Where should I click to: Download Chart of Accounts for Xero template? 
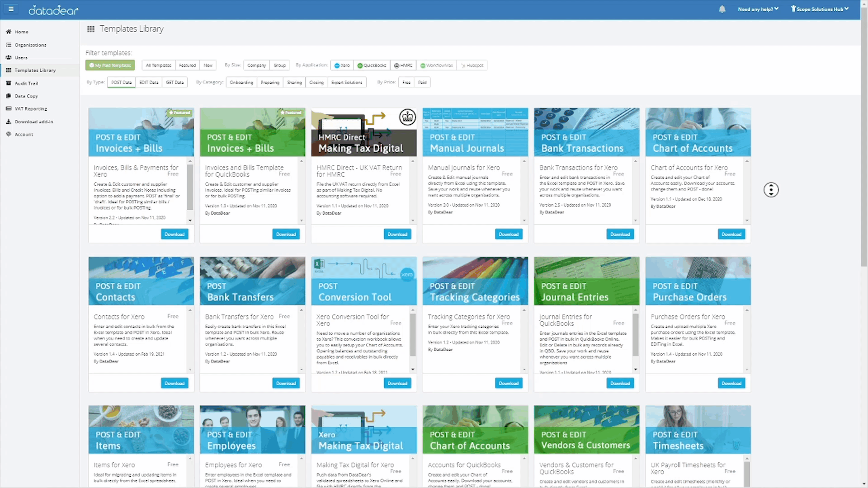coord(731,234)
